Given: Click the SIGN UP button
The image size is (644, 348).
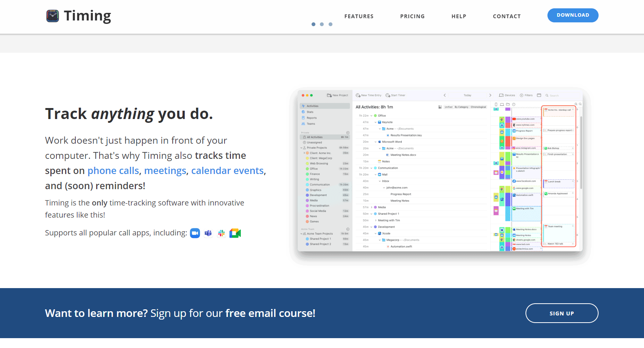Looking at the screenshot, I should pos(562,313).
